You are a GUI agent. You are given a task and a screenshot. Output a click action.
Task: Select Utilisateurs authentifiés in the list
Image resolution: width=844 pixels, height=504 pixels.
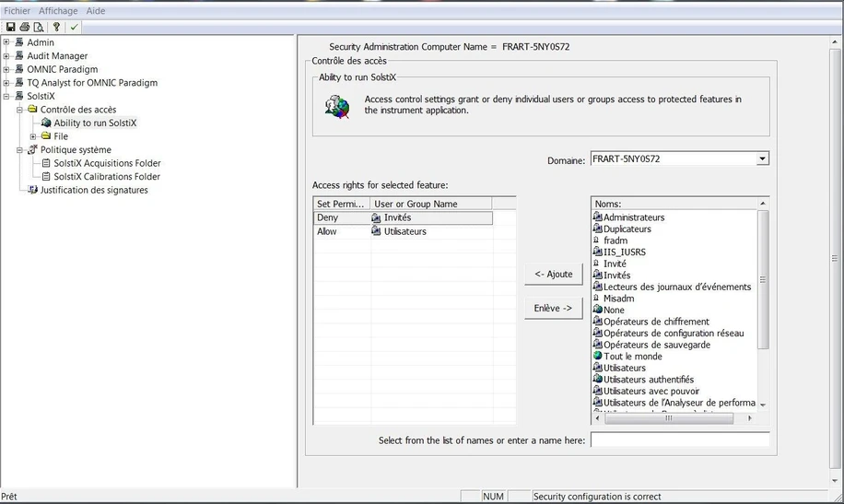pyautogui.click(x=649, y=380)
